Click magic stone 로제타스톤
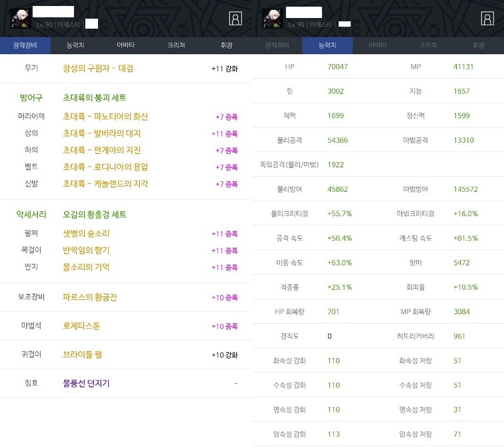 81,326
